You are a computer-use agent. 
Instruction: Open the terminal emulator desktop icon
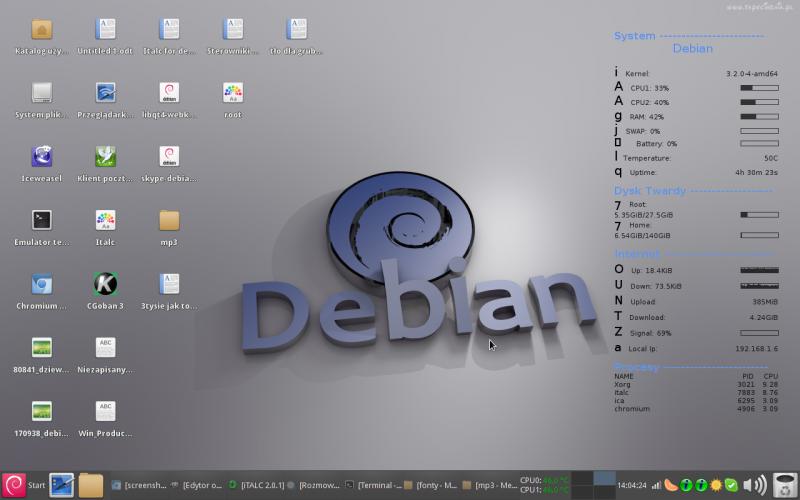(x=42, y=220)
